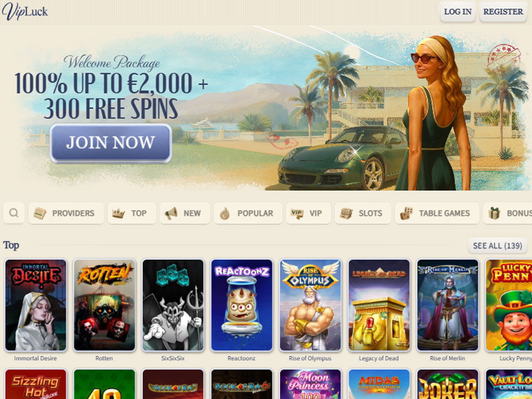Launch the Reactoonz game
532x399 pixels.
[x=242, y=305]
